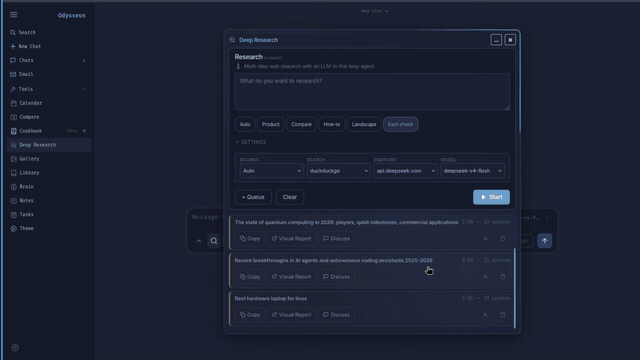The height and width of the screenshot is (360, 640).
Task: Click the + Queue button
Action: pyautogui.click(x=253, y=197)
